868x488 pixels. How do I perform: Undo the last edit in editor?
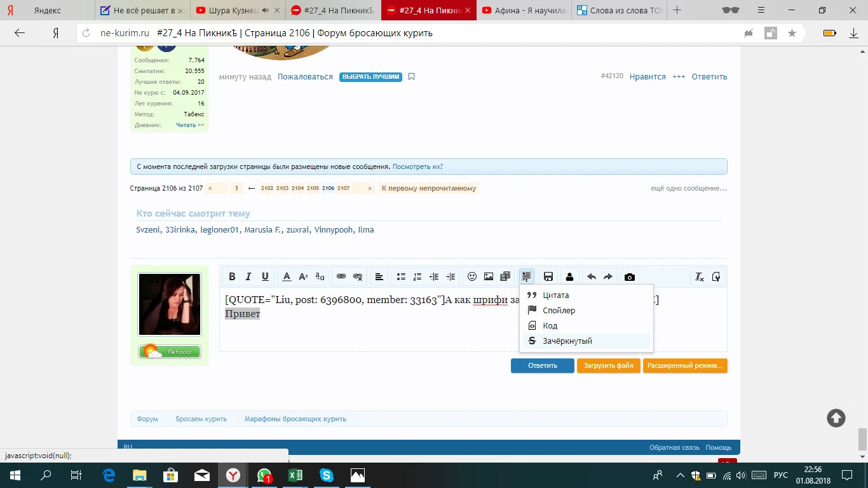[592, 276]
